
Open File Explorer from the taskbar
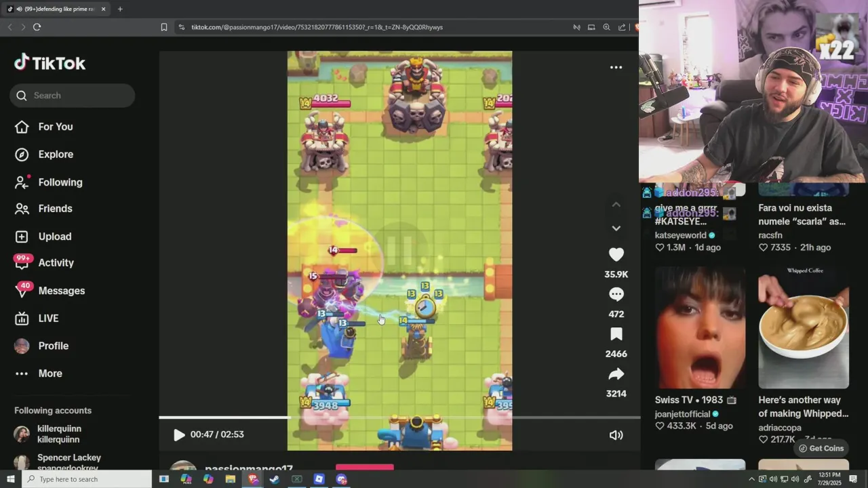pyautogui.click(x=231, y=479)
